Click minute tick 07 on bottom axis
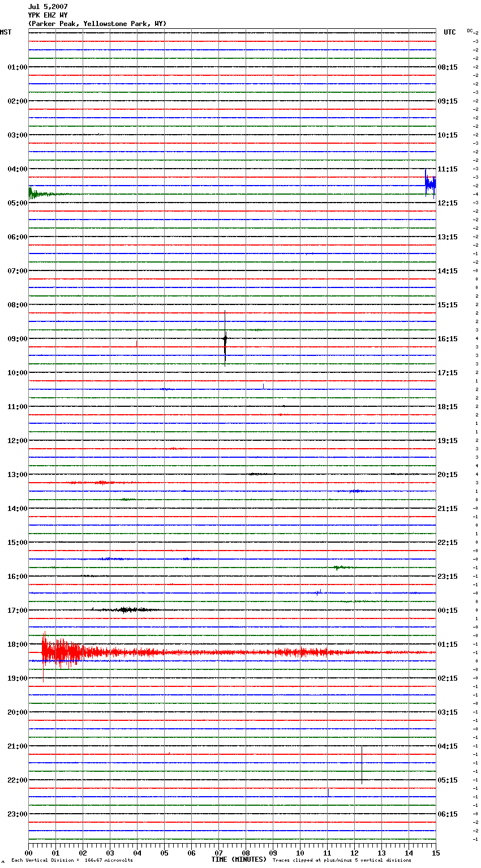The width and height of the screenshot is (481, 868). [x=218, y=853]
